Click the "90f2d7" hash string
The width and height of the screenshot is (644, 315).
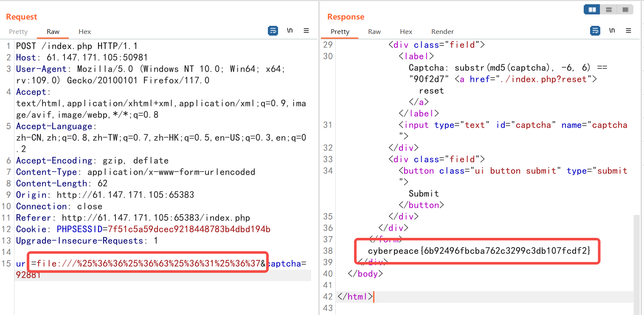(429, 79)
